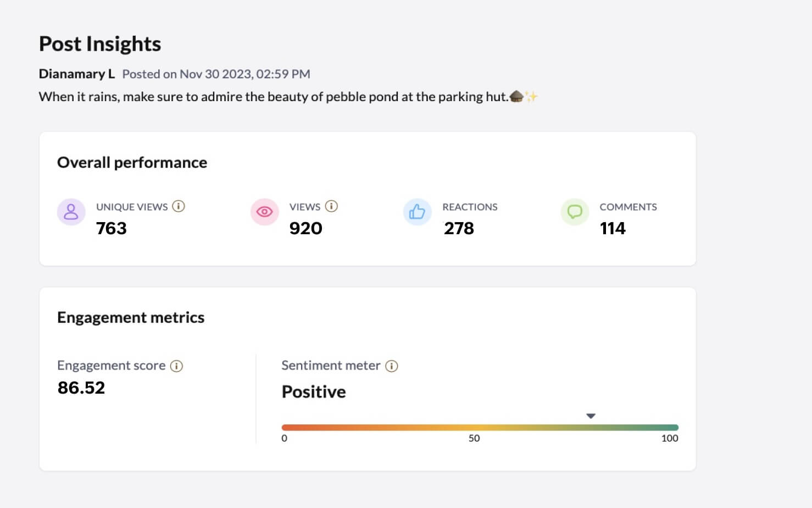Viewport: 812px width, 508px height.
Task: Click the hut emoji in the post text
Action: click(515, 96)
